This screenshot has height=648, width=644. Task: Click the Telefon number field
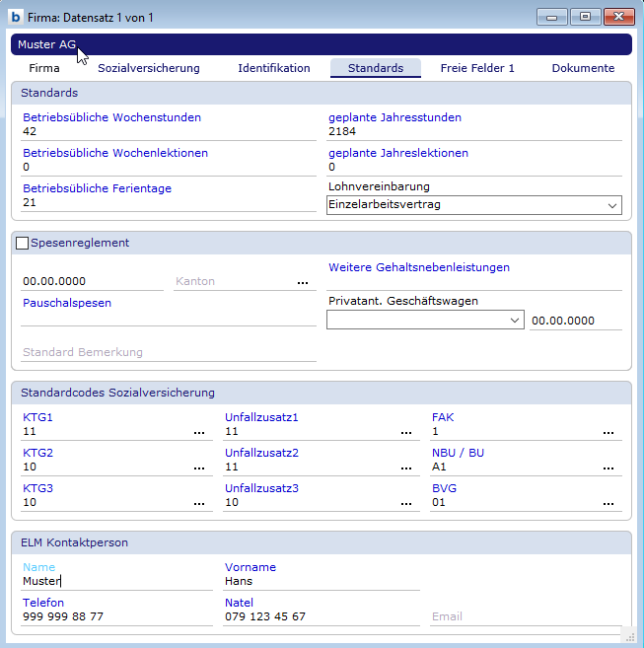pos(116,616)
